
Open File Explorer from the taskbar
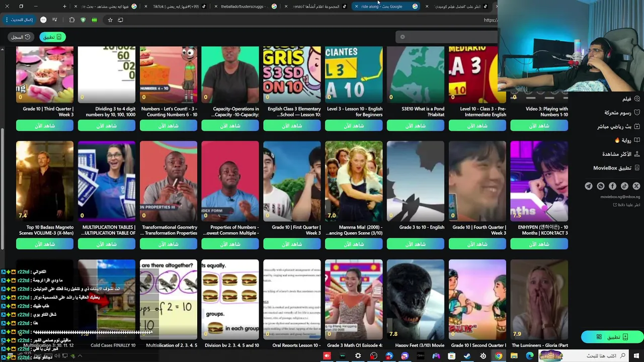tap(514, 356)
